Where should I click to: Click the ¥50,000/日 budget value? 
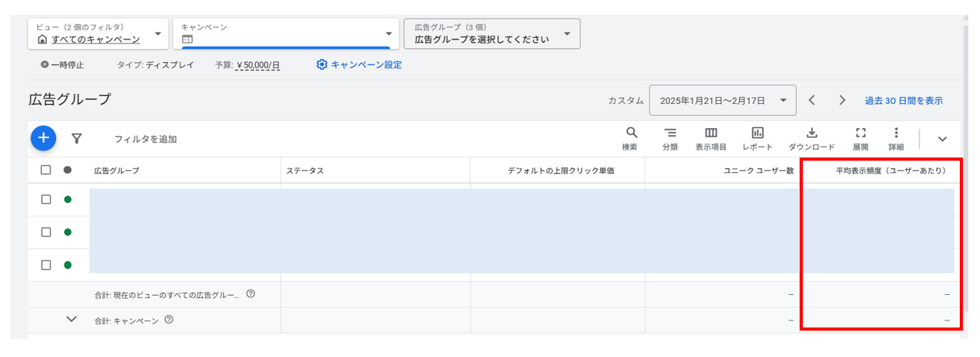[x=257, y=65]
